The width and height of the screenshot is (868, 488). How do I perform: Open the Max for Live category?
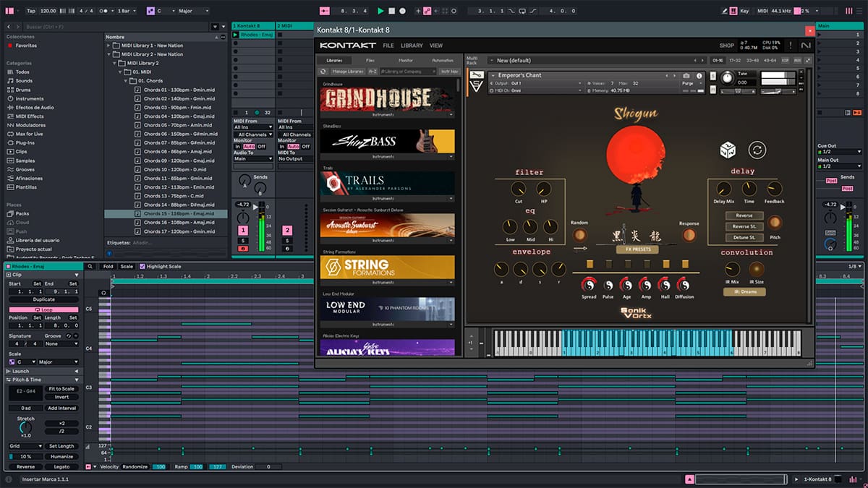click(x=29, y=134)
